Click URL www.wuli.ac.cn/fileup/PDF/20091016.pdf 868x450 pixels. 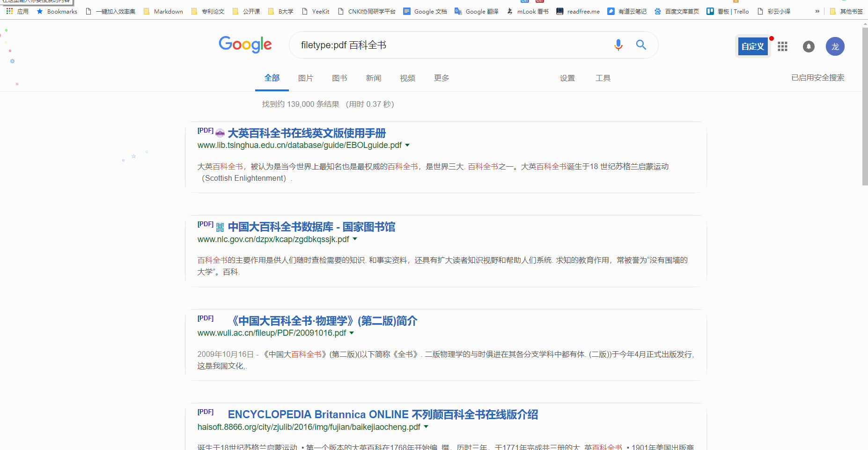[x=272, y=333]
